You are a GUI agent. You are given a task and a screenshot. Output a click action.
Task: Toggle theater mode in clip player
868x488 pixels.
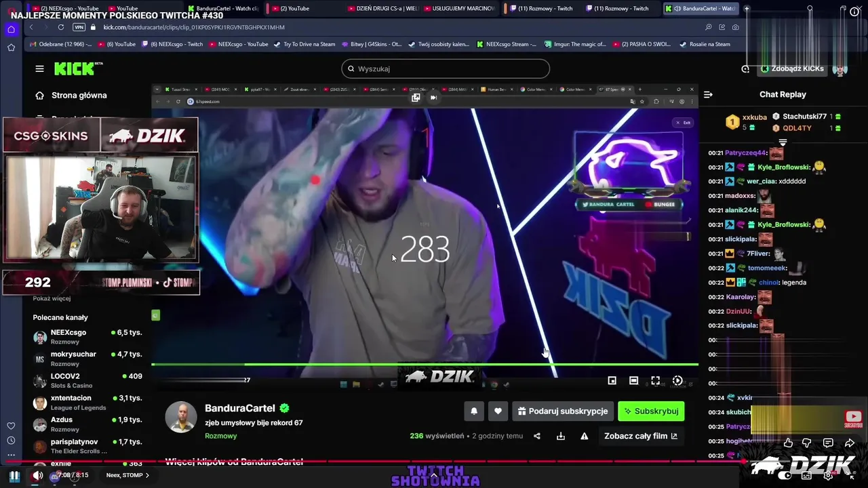(633, 381)
